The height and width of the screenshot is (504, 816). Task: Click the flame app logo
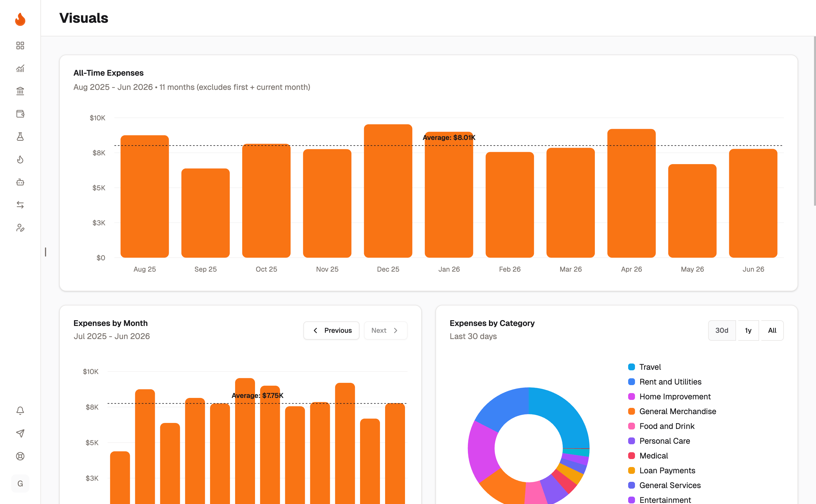(x=20, y=19)
